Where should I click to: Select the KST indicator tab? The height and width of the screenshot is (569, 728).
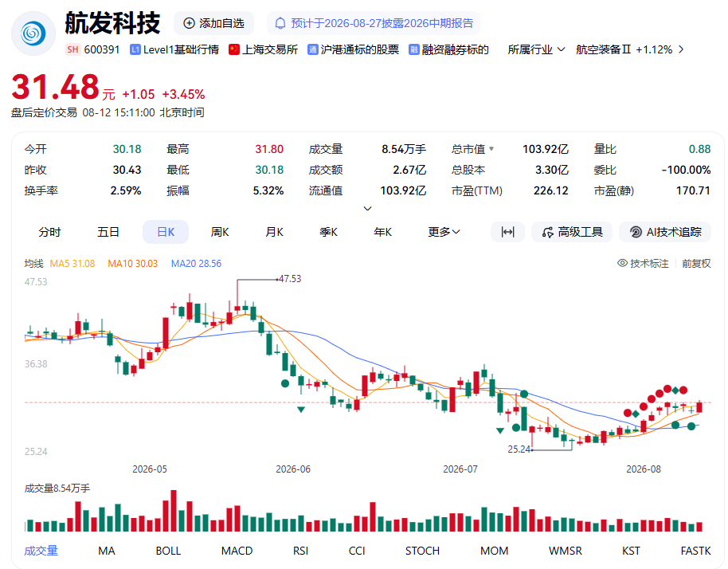coord(631,551)
